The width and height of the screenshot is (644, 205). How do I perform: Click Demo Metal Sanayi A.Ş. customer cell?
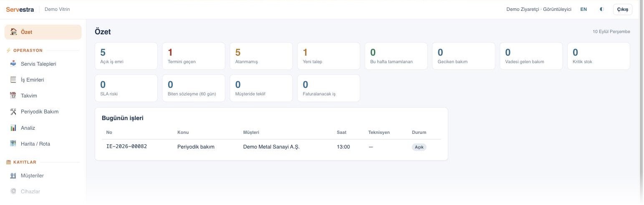point(271,147)
